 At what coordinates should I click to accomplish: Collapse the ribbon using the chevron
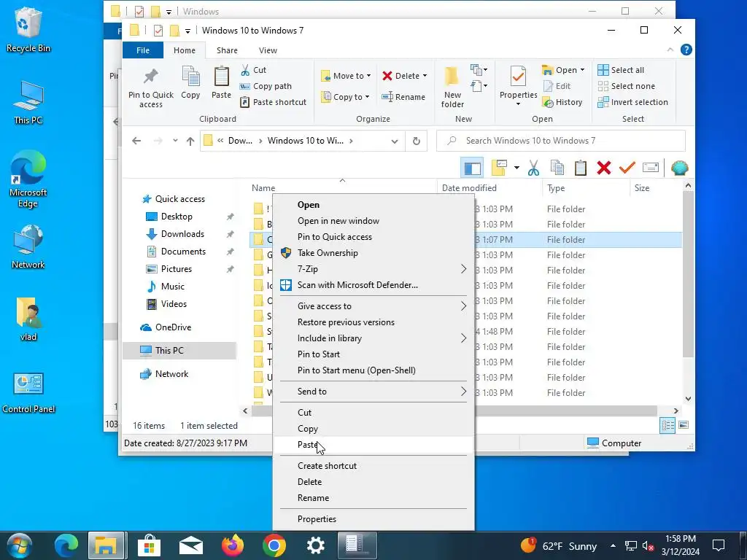pyautogui.click(x=670, y=50)
